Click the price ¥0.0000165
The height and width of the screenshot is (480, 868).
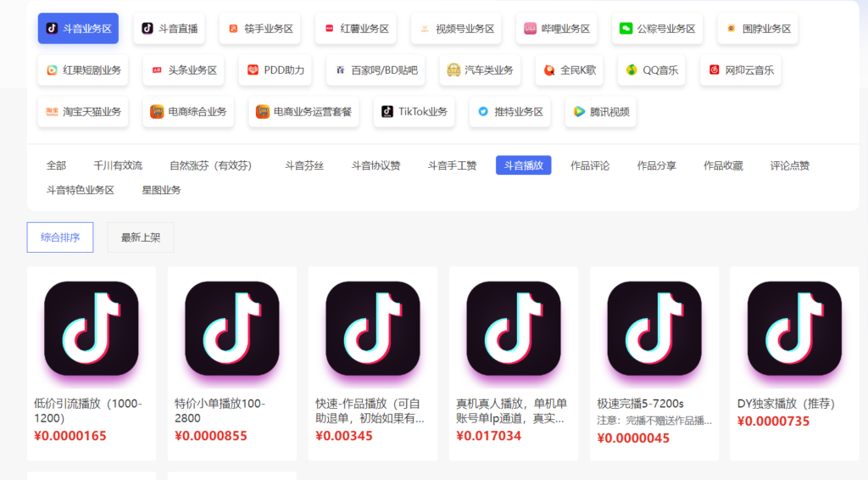(x=70, y=436)
